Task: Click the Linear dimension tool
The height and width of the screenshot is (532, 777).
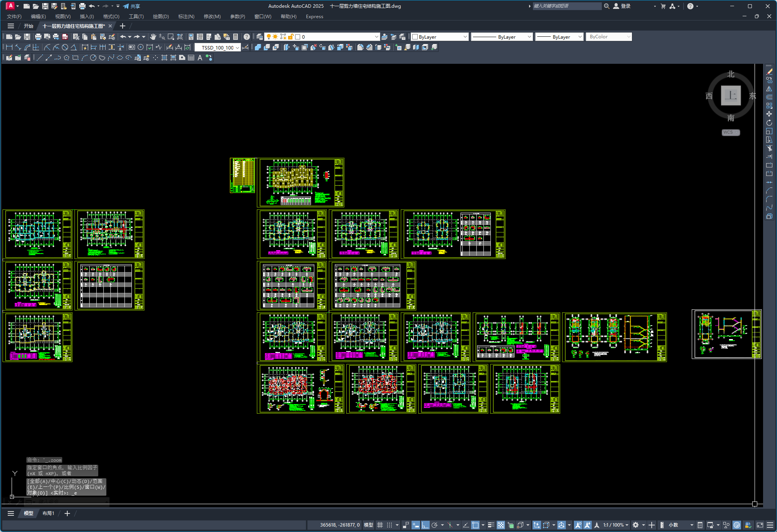Action: [9, 47]
